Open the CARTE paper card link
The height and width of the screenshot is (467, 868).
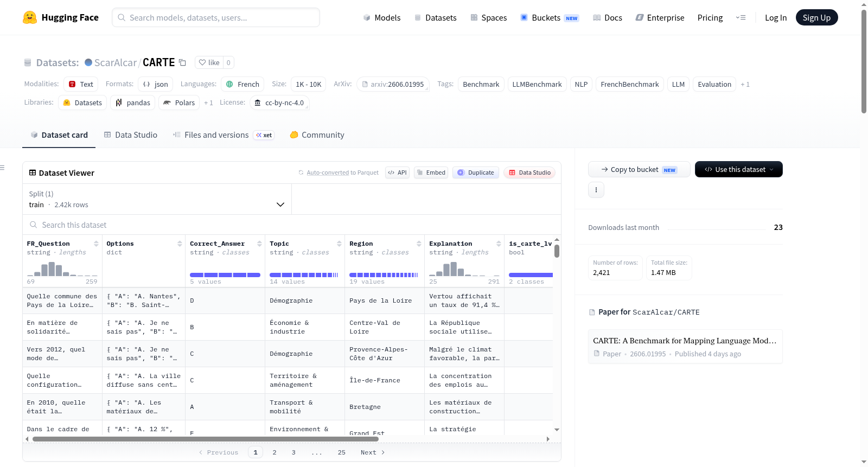(x=685, y=347)
